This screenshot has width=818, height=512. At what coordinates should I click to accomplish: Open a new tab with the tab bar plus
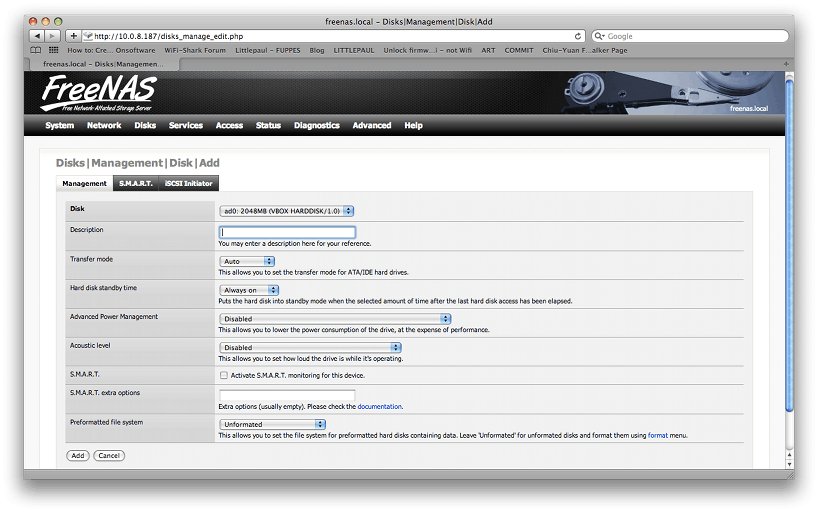pos(786,64)
